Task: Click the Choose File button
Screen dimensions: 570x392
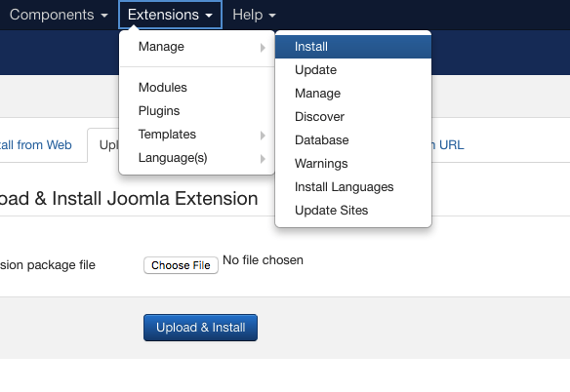Action: [x=181, y=265]
